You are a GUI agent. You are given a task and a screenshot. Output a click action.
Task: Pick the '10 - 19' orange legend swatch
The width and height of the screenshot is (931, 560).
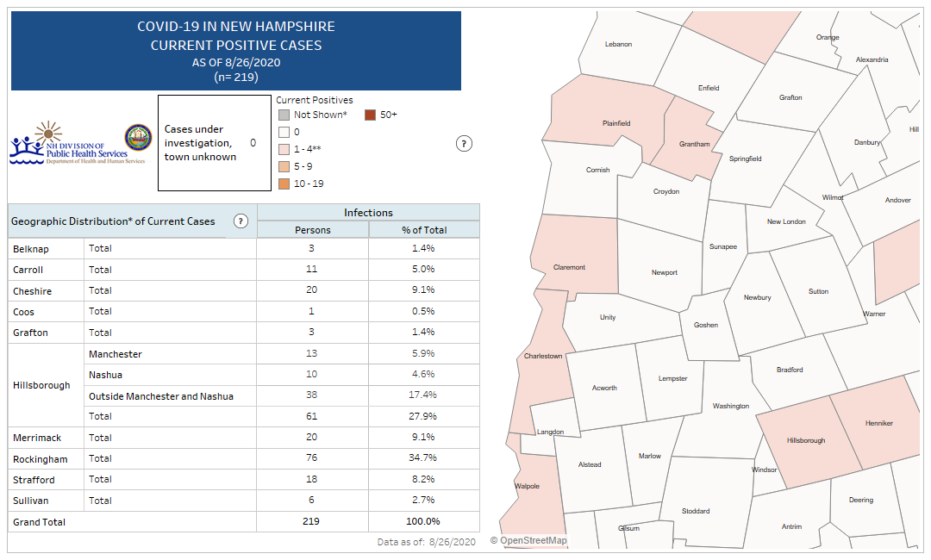(x=283, y=184)
